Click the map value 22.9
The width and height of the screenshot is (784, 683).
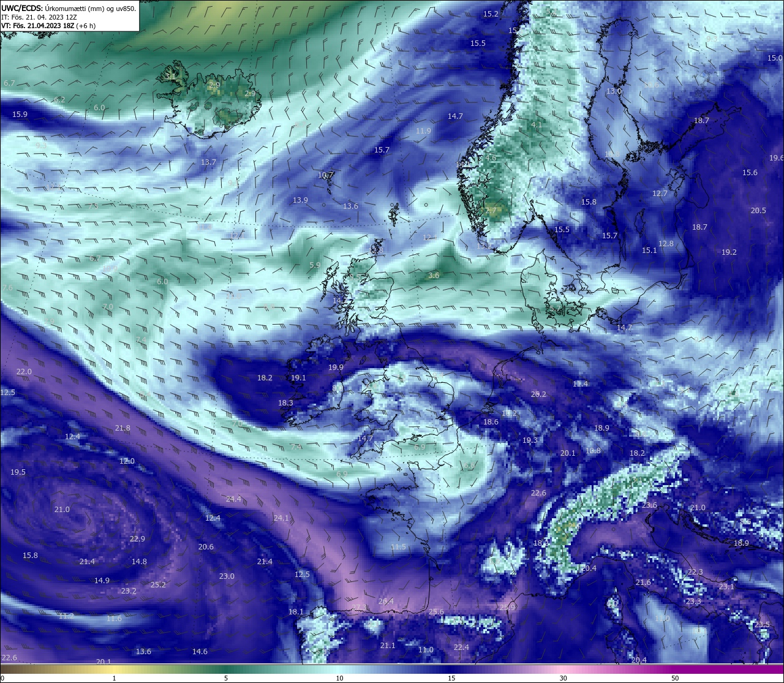click(x=137, y=538)
